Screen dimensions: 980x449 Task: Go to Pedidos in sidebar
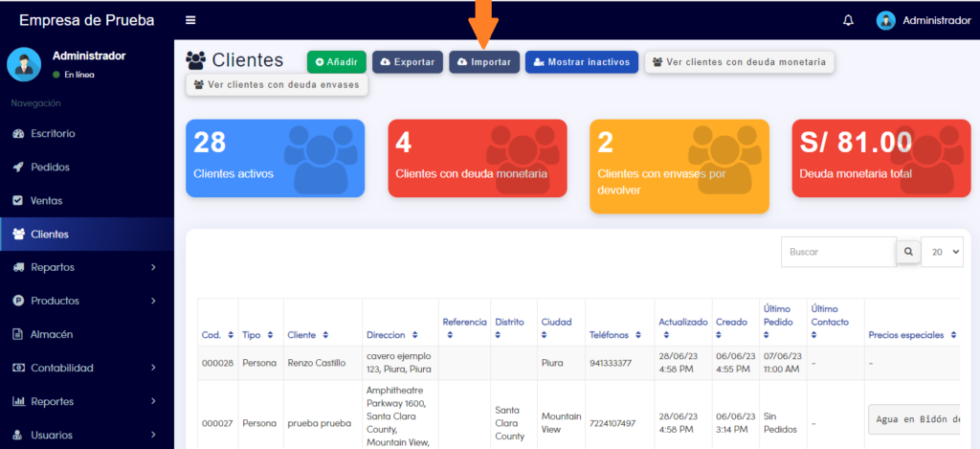point(87,167)
